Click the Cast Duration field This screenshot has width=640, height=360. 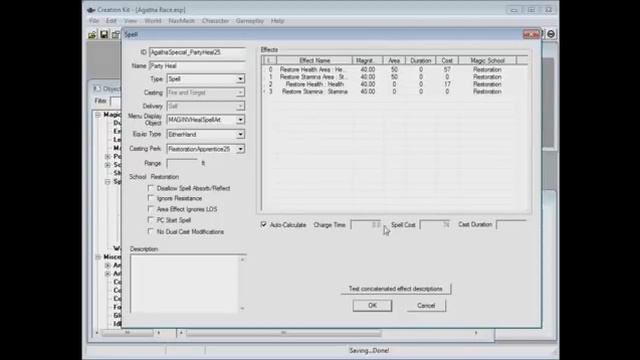(511, 225)
